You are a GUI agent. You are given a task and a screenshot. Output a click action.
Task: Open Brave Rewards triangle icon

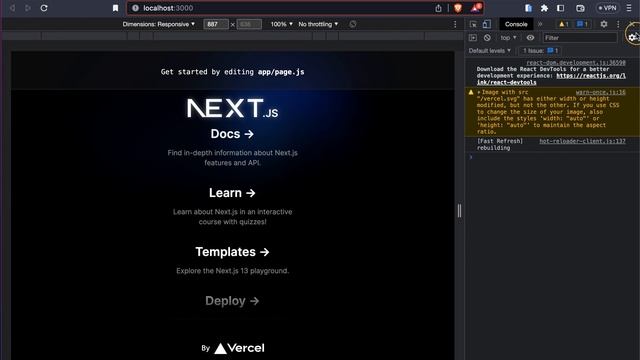[476, 8]
